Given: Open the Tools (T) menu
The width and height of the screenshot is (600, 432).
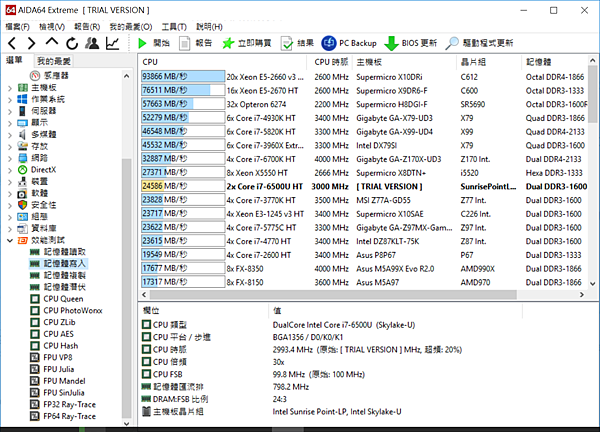Looking at the screenshot, I should [174, 26].
